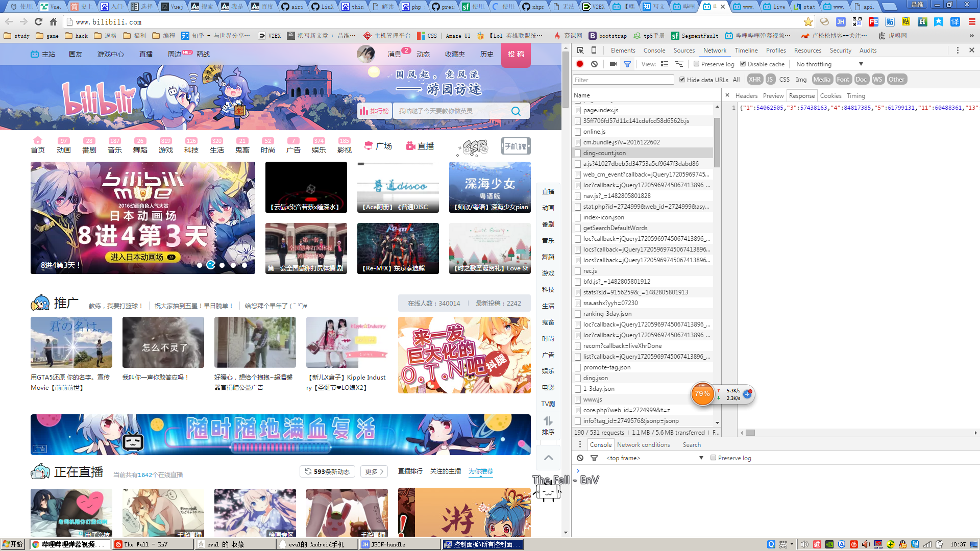Enable Preserve log in the Network toolbar
Screen dimensions: 980x551
point(696,64)
